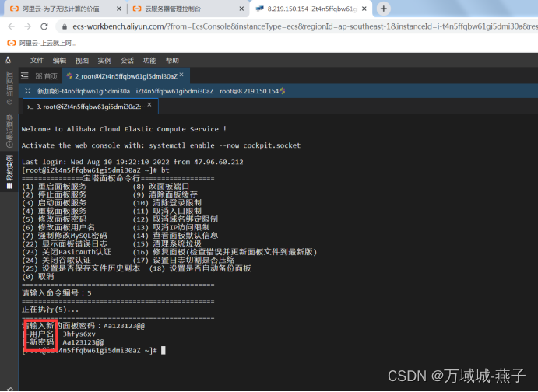Click menu option (23) 关闭BasicAuth认证
Viewport: 538px width, 392px height.
[x=66, y=252]
